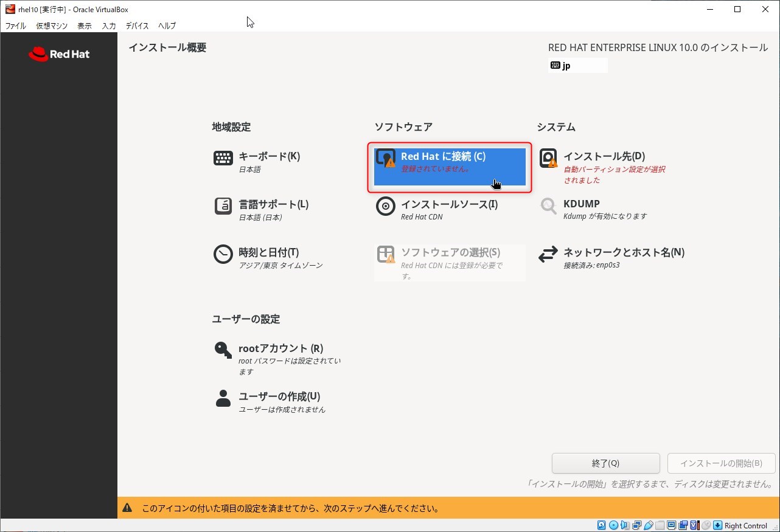780x532 pixels.
Task: Open network arrows icon
Action: [x=548, y=254]
